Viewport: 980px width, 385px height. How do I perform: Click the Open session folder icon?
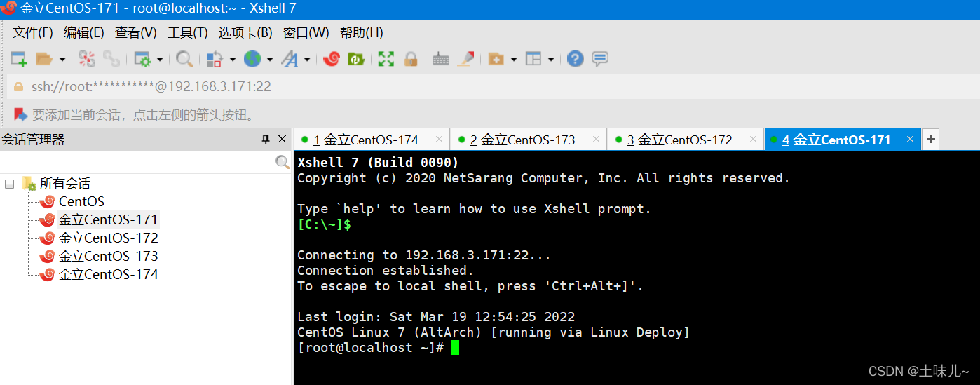pyautogui.click(x=45, y=60)
